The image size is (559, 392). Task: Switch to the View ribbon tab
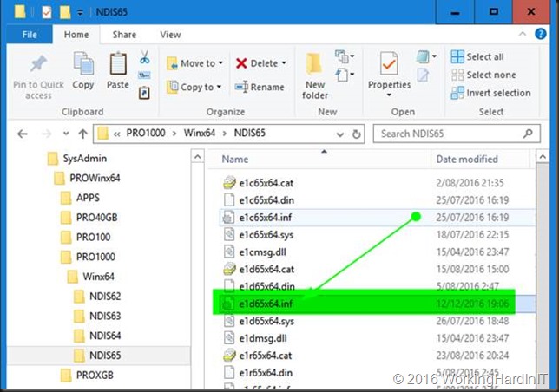(170, 35)
